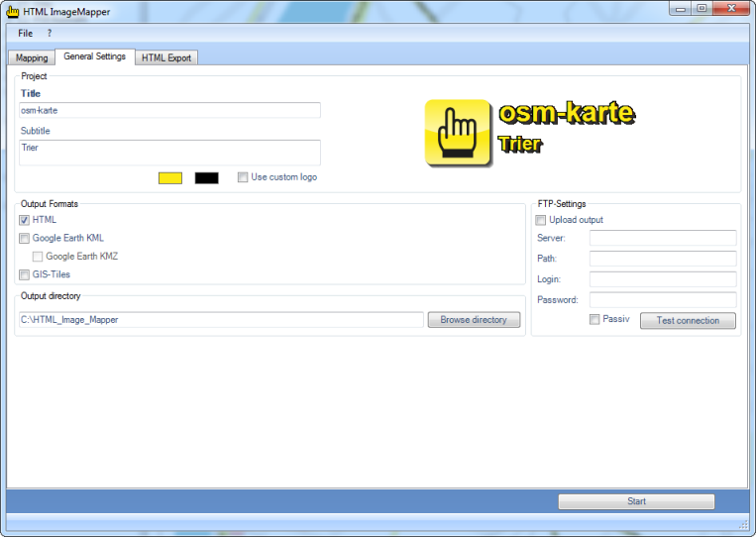The height and width of the screenshot is (537, 756).
Task: Switch to the HTML Export tab
Action: [x=166, y=57]
